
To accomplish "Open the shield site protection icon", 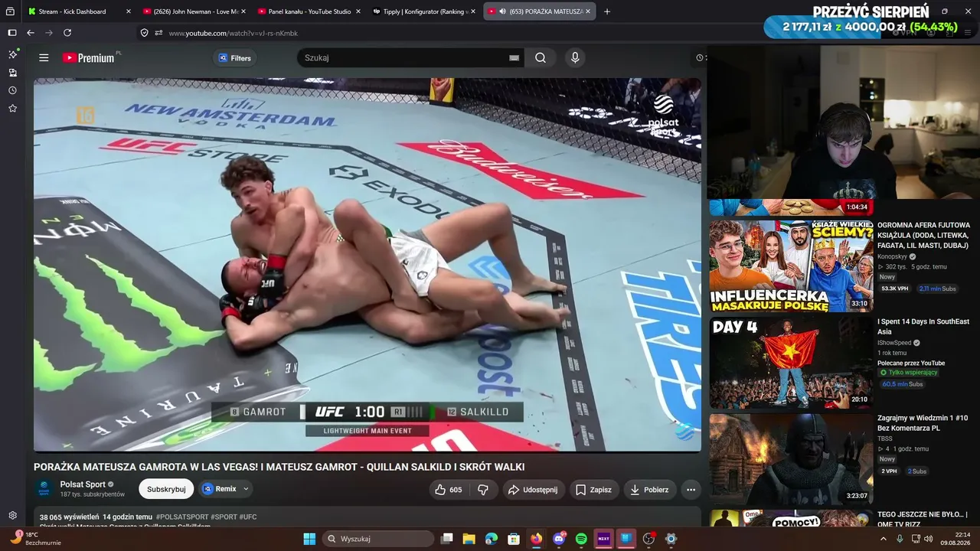I will 144,33.
